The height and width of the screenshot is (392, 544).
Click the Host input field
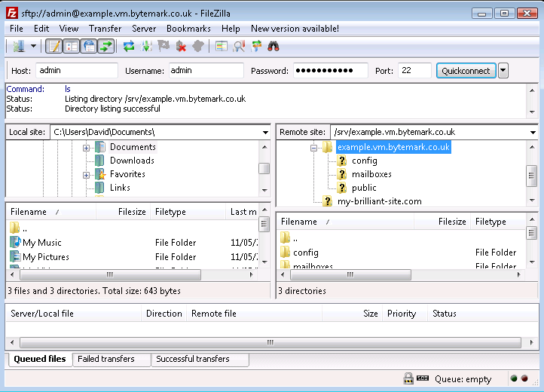pyautogui.click(x=77, y=70)
